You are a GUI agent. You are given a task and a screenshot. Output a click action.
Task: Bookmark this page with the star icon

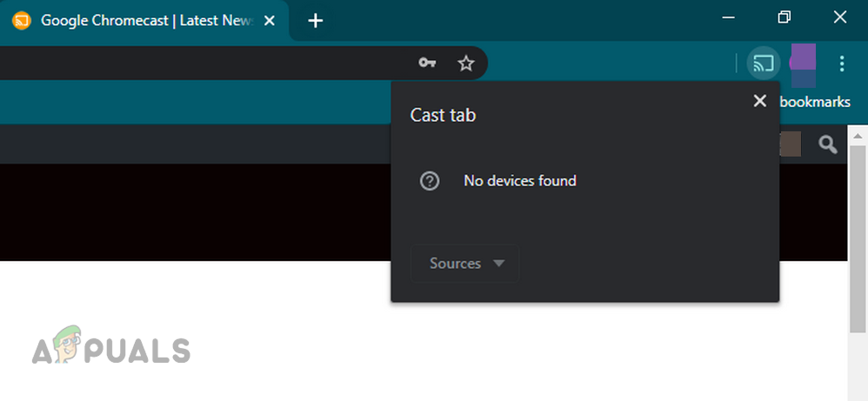[466, 63]
